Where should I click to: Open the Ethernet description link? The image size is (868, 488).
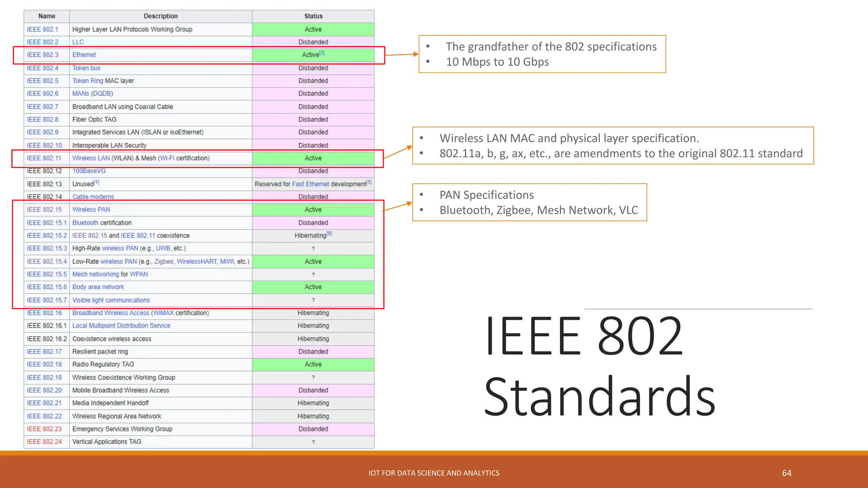(84, 55)
